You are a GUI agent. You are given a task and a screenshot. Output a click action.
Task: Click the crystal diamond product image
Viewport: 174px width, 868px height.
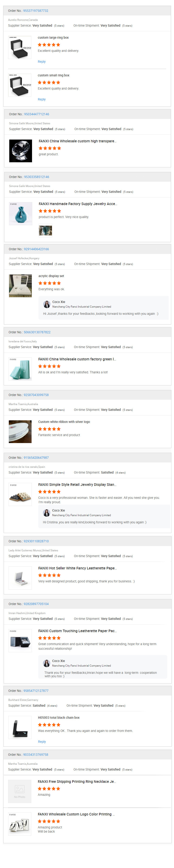click(x=21, y=151)
